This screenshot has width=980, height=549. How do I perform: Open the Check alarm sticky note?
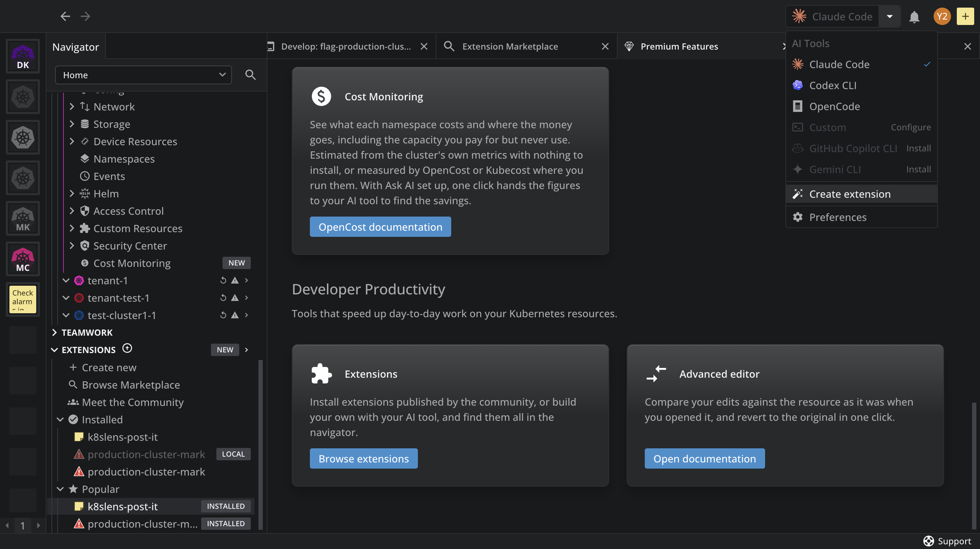click(23, 299)
